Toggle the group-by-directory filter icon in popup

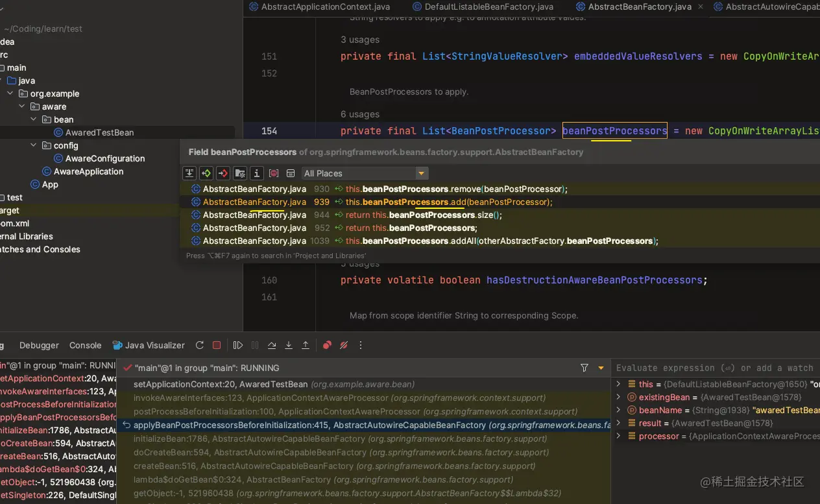click(240, 173)
